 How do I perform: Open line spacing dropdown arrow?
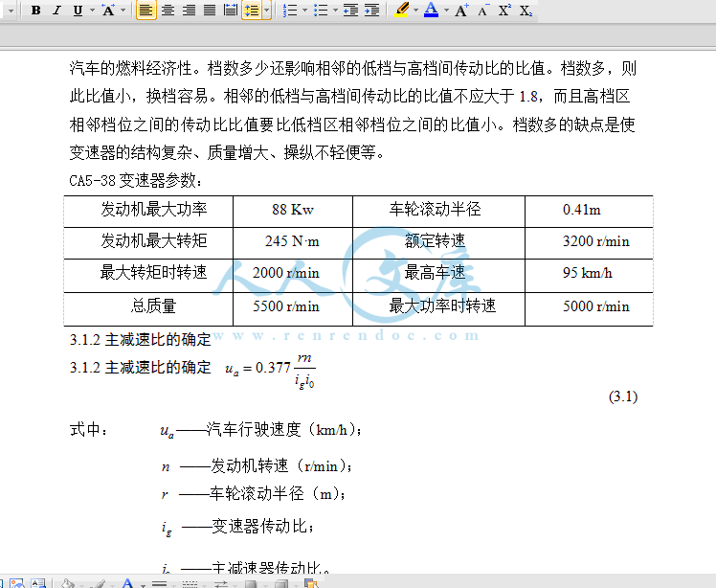point(267,10)
